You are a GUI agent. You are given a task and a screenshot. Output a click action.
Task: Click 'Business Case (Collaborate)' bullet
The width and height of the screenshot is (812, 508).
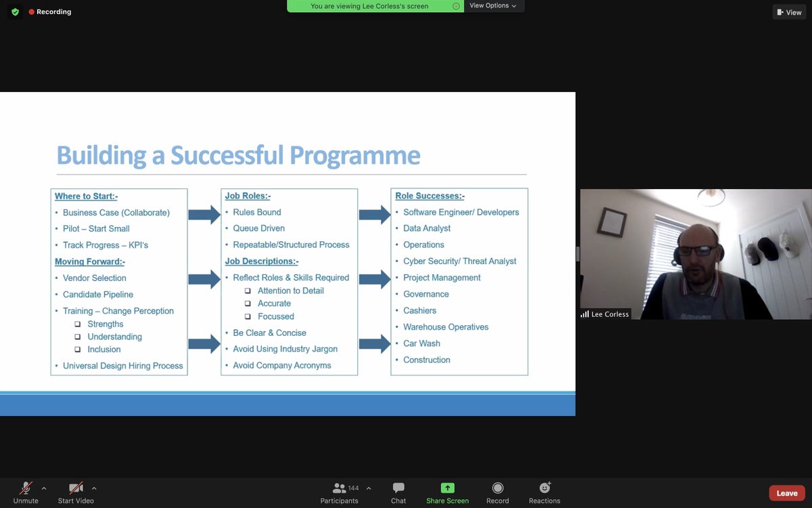(x=116, y=213)
